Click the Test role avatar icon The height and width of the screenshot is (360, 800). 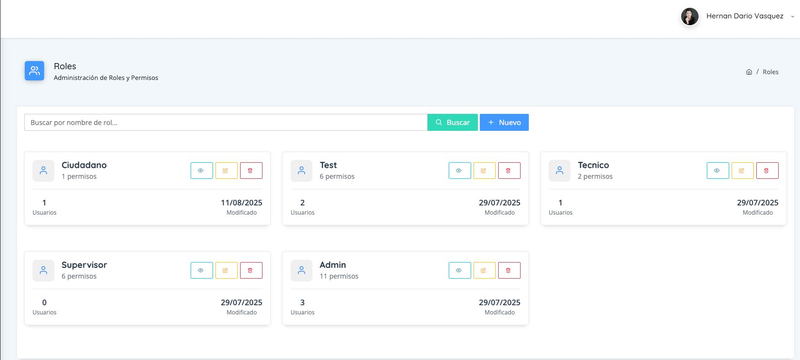[x=302, y=171]
